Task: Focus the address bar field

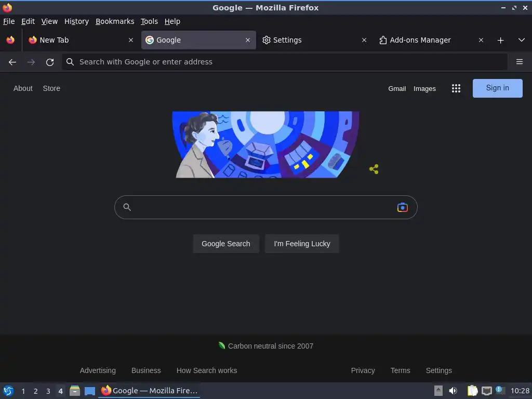Action: click(285, 62)
